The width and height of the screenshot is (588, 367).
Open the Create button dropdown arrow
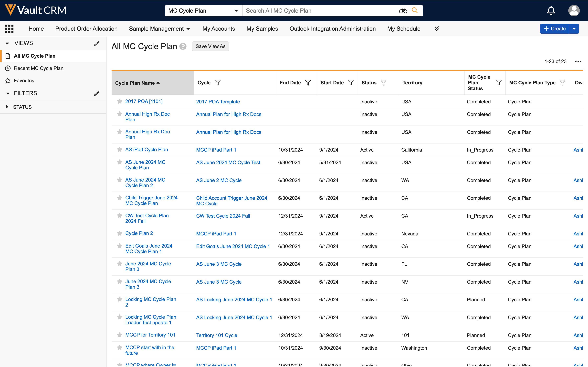tap(574, 29)
